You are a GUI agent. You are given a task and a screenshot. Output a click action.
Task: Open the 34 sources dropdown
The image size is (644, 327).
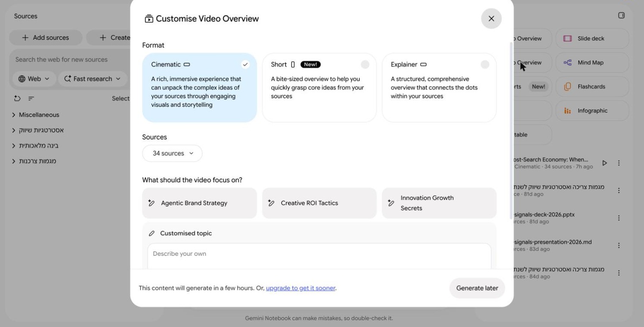click(172, 153)
